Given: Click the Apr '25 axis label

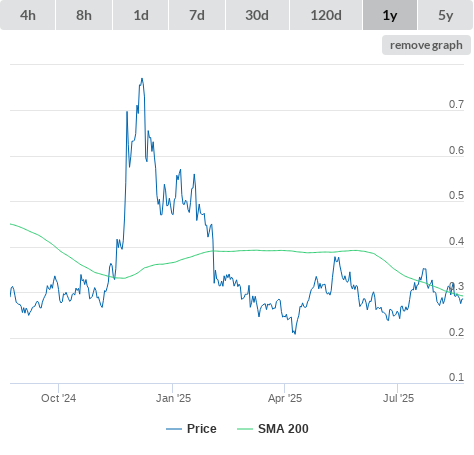Looking at the screenshot, I should [285, 398].
